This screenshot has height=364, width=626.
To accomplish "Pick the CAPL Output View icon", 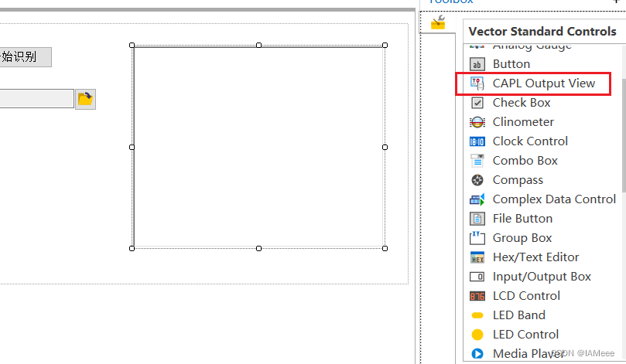I will 477,83.
